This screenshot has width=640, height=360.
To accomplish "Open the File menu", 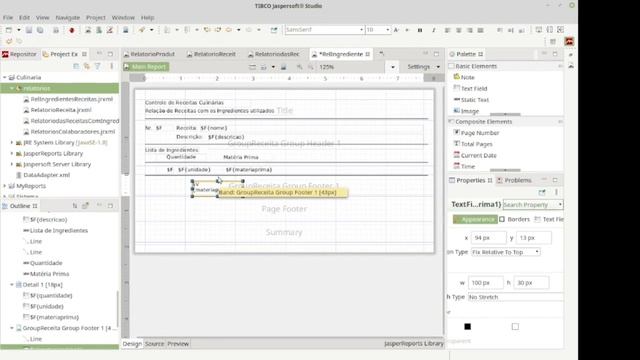I will [x=8, y=18].
